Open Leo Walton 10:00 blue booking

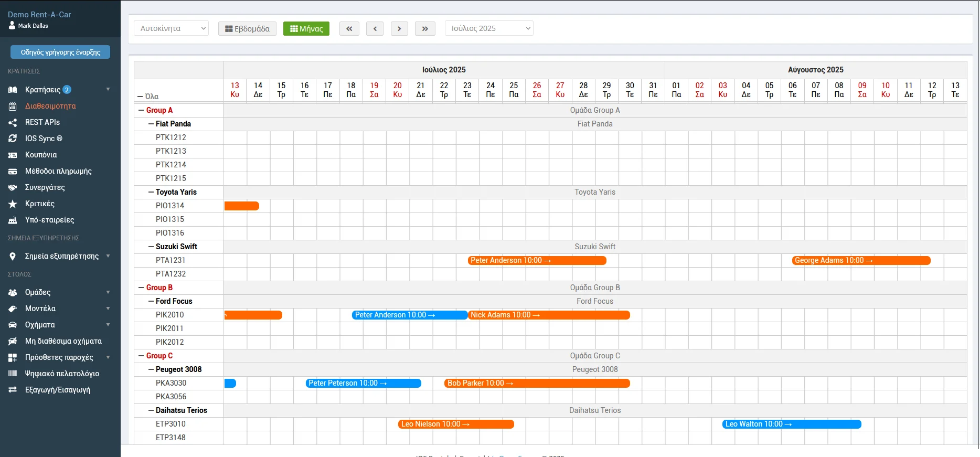pos(791,424)
